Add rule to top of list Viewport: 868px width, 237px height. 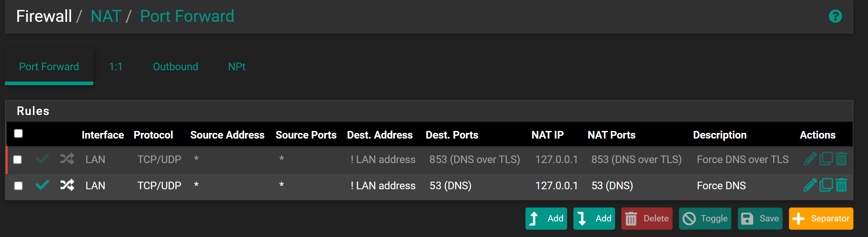546,218
